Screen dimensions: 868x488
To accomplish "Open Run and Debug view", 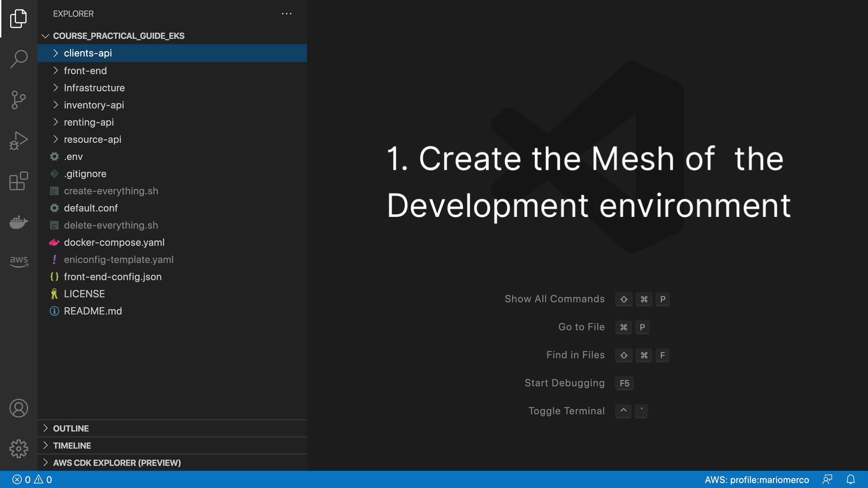I will tap(19, 141).
